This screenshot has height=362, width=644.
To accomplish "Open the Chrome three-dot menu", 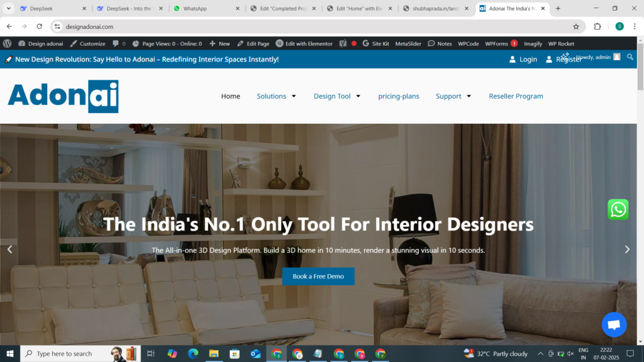I will tap(635, 26).
